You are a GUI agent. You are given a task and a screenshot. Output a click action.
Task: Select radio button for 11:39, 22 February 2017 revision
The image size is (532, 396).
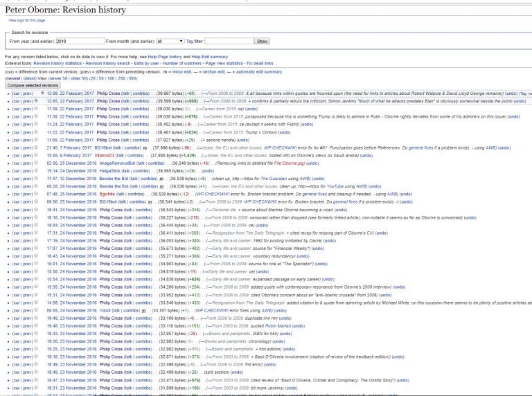[35, 109]
